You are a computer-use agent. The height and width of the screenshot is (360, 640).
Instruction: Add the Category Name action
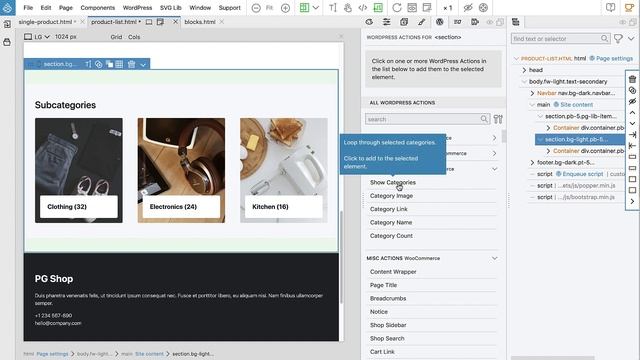[391, 222]
